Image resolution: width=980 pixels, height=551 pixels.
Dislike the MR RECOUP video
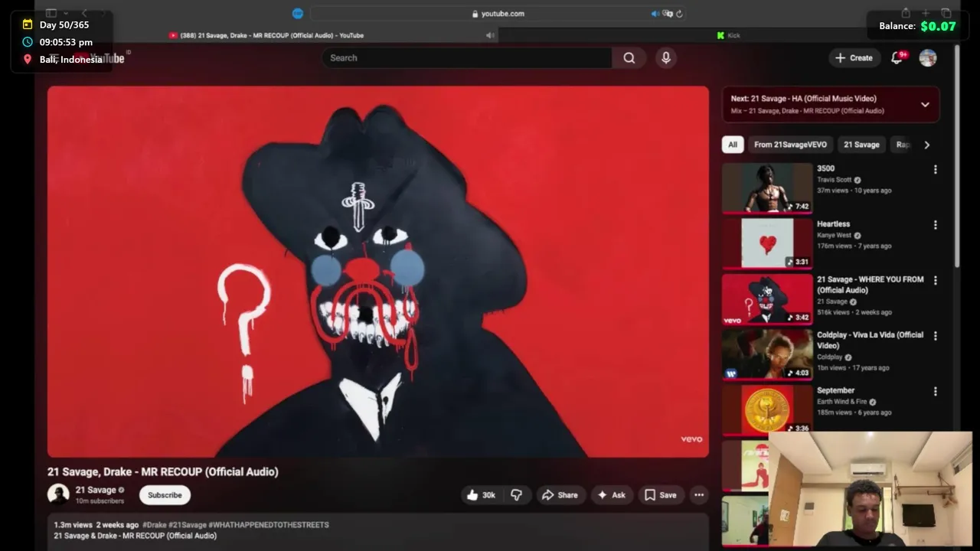tap(517, 495)
